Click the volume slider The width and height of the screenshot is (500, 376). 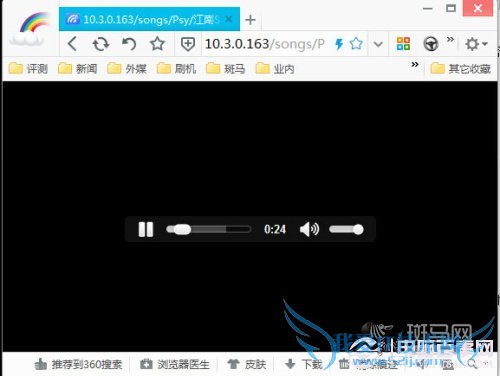(x=346, y=229)
